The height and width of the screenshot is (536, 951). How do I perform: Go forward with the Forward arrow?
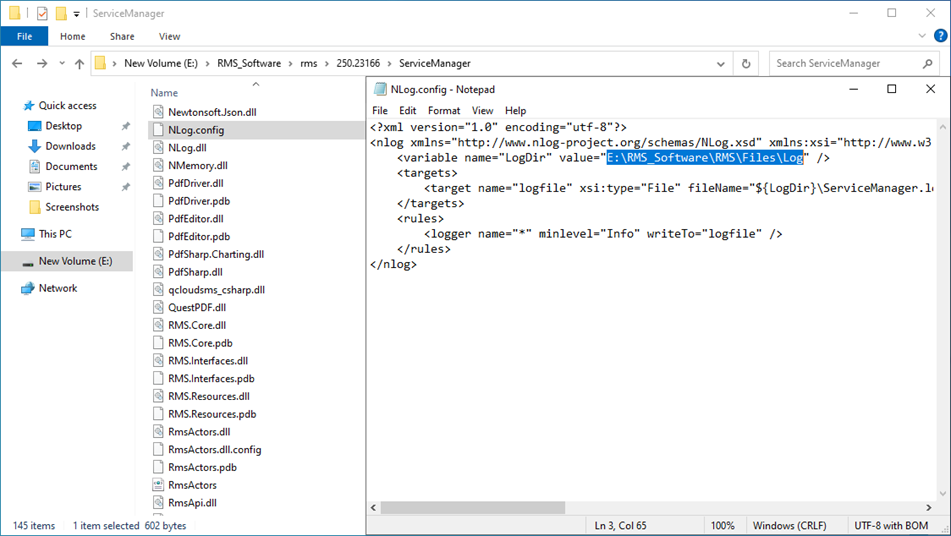click(x=41, y=63)
